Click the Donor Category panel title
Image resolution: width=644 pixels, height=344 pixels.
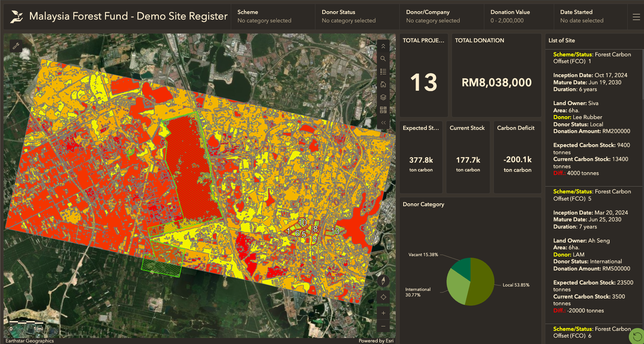click(x=423, y=204)
